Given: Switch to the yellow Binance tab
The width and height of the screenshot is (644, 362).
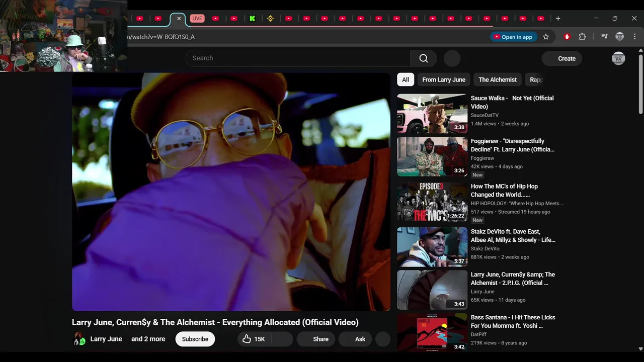Looking at the screenshot, I should click(270, 19).
